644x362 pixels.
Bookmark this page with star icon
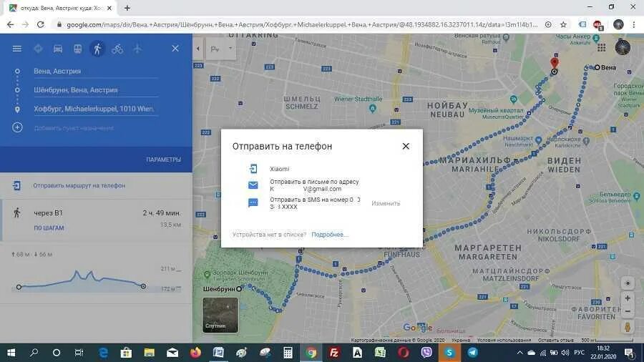point(564,24)
